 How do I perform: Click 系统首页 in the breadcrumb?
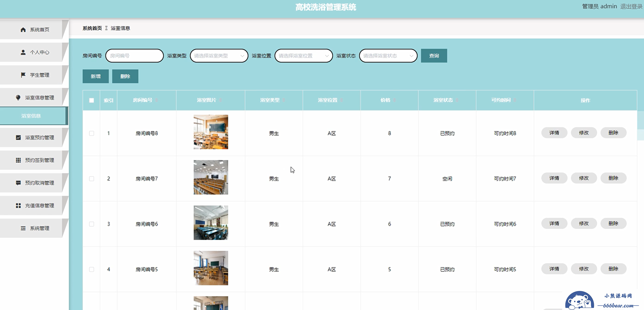92,28
